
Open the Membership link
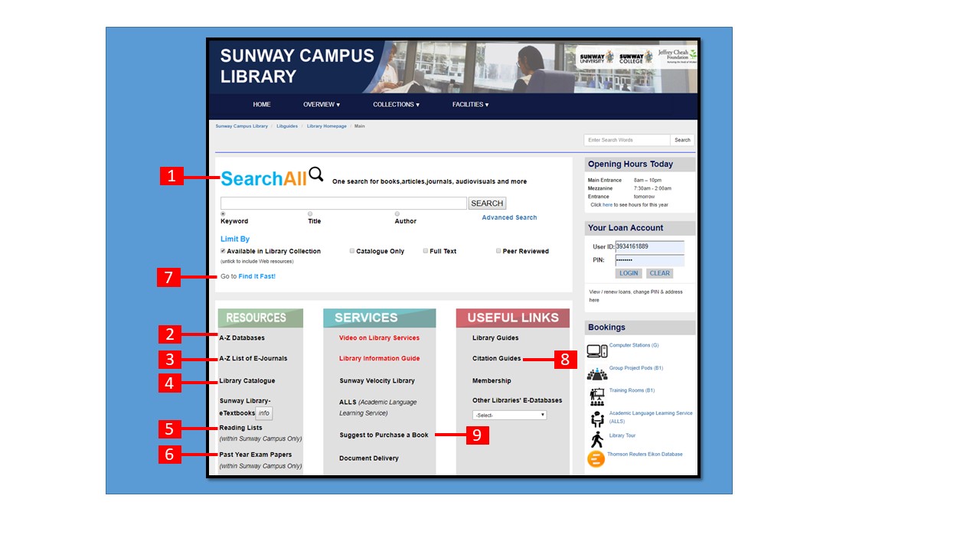[x=492, y=380]
